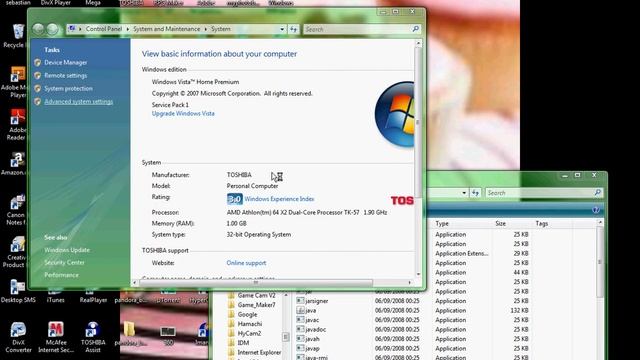The width and height of the screenshot is (640, 360).
Task: Click the 132 KB size cell
Action: coord(520,310)
